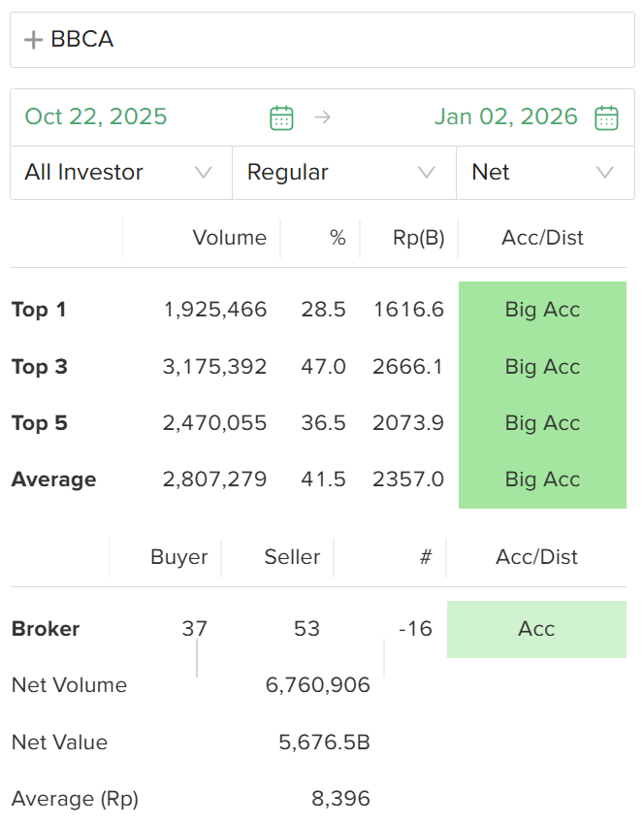The image size is (644, 826).
Task: Click the Top 1 Big Acc cell
Action: 542,310
